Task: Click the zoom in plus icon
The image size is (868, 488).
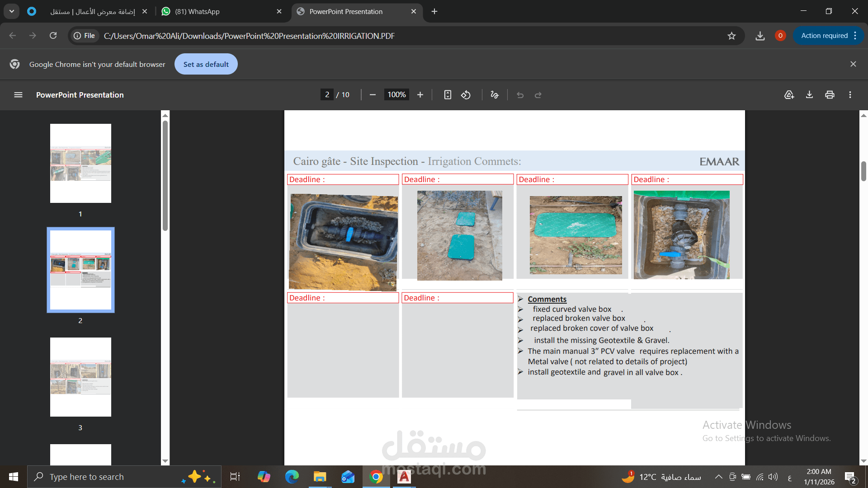Action: click(420, 95)
